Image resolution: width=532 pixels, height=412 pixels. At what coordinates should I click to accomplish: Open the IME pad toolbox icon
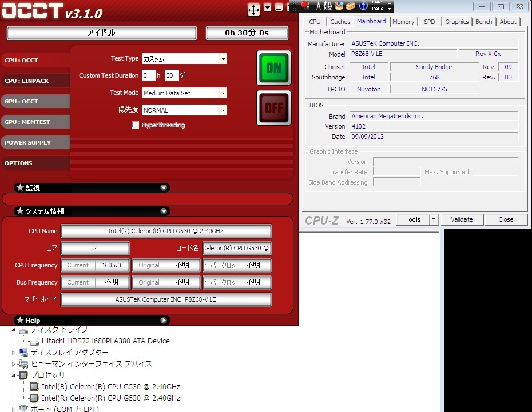click(x=339, y=6)
